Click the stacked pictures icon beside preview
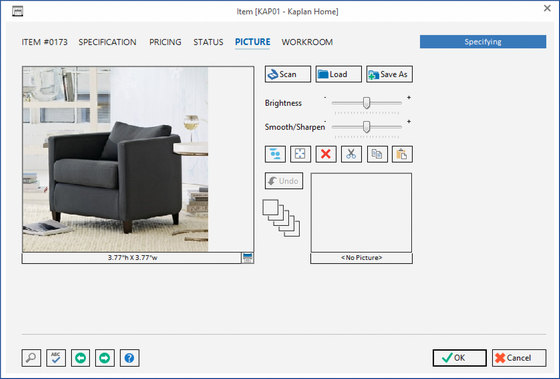The image size is (560, 379). tap(281, 218)
